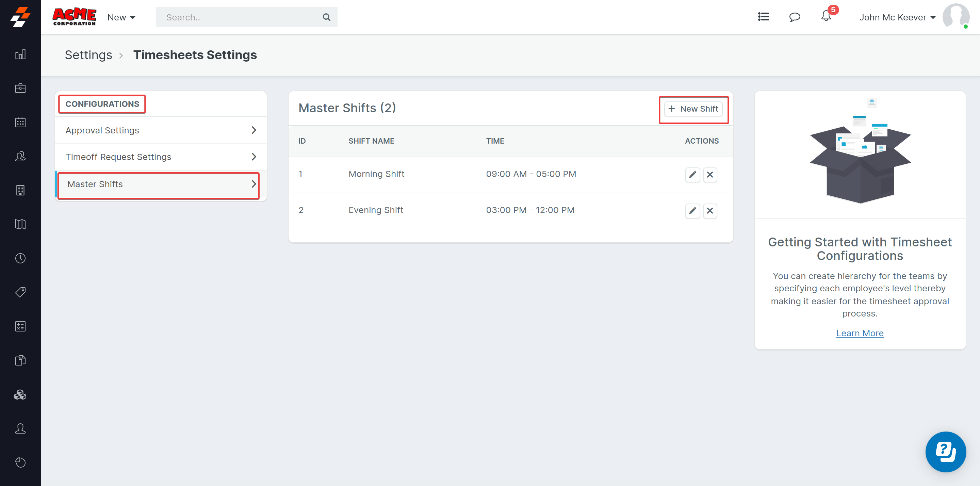Click the help chat widget button
The image size is (980, 486).
pyautogui.click(x=945, y=451)
